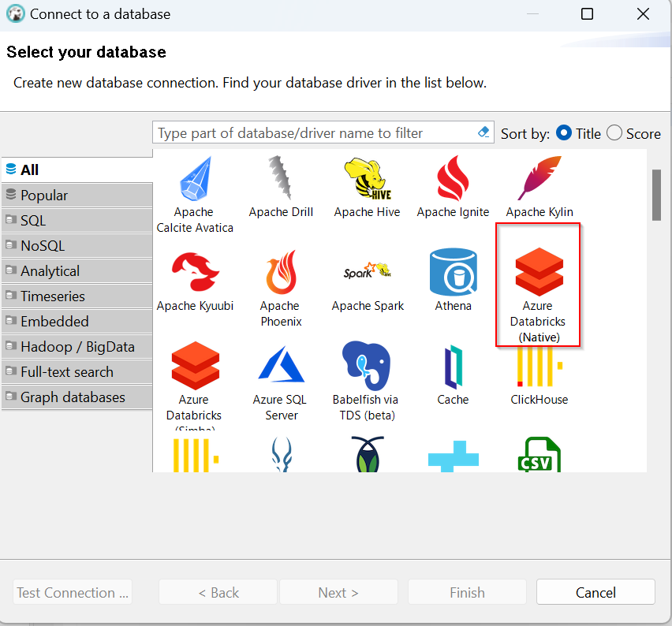Choose Azure Databricks (Native) driver
Screen dimensions: 672x626
(538, 285)
